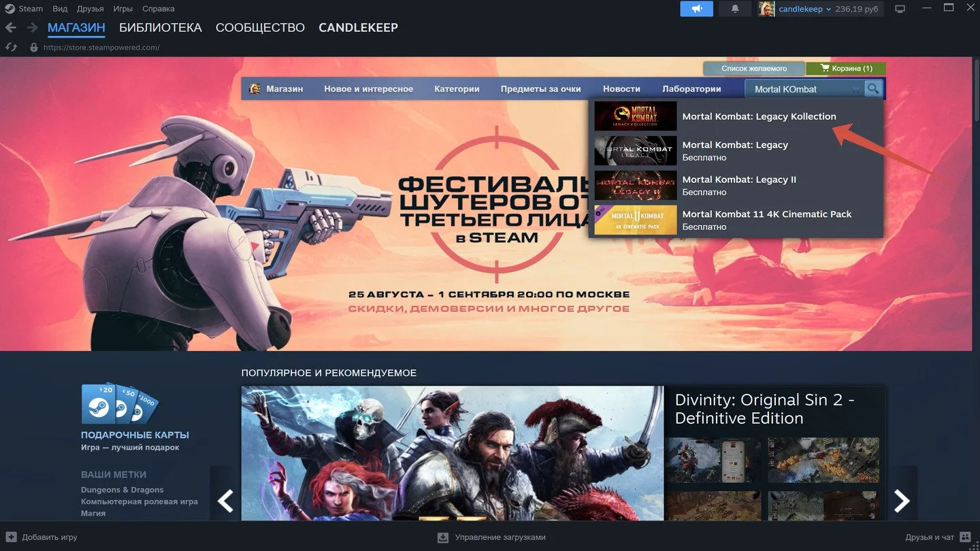
Task: Open the CANDLEKEEP profile tab
Action: coord(359,28)
